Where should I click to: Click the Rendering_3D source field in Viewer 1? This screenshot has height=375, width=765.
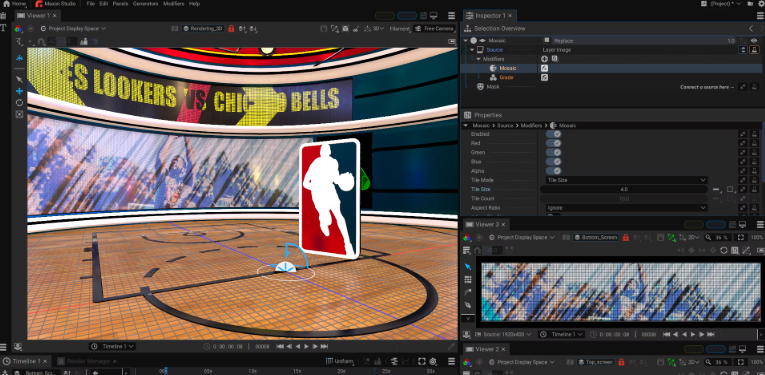pos(203,29)
